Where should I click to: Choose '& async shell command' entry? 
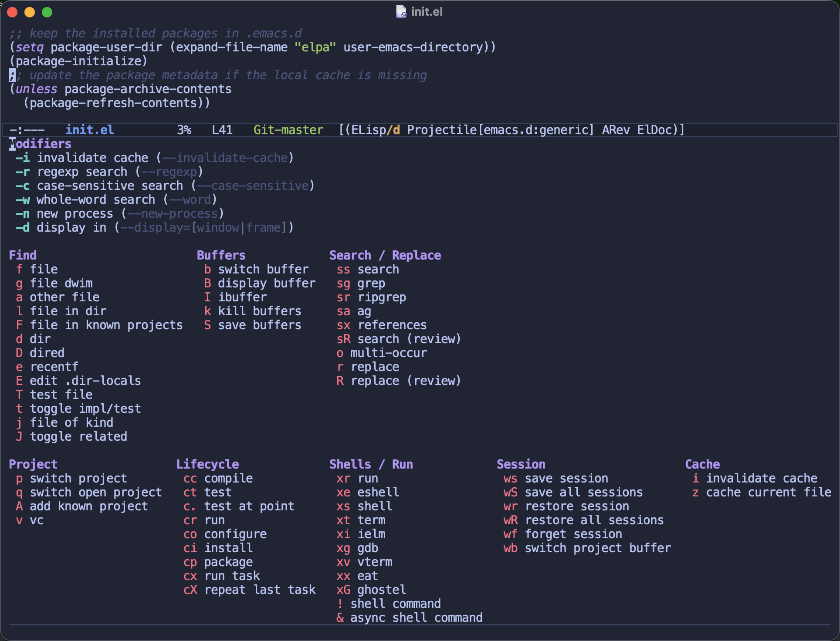(x=410, y=617)
